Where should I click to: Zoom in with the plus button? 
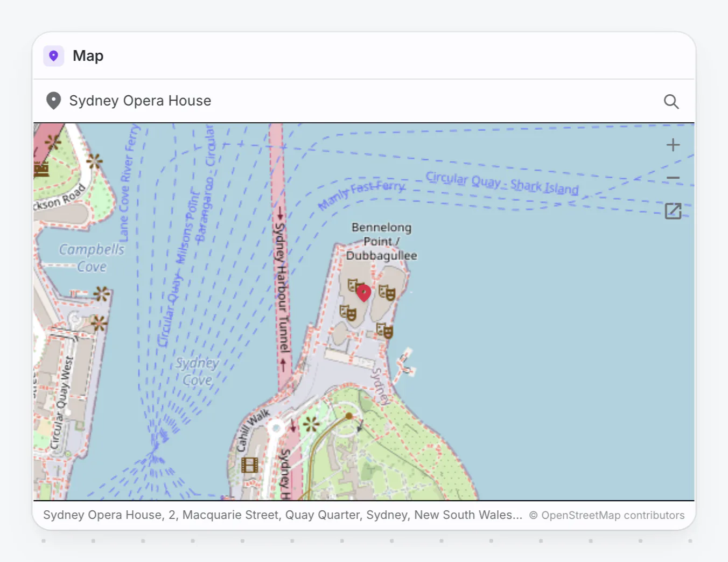tap(673, 145)
